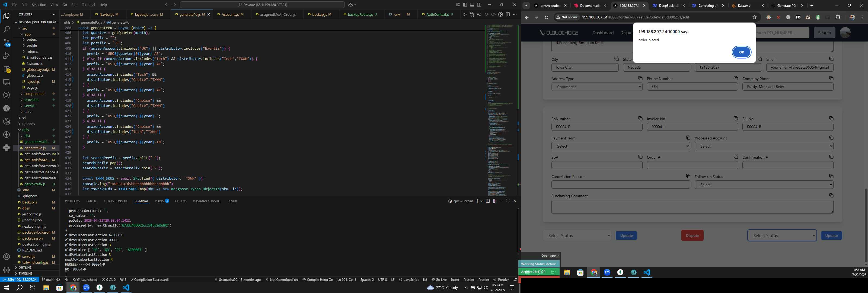Toggle the Primary Side Bar layout button
The image size is (868, 293).
pyautogui.click(x=465, y=5)
